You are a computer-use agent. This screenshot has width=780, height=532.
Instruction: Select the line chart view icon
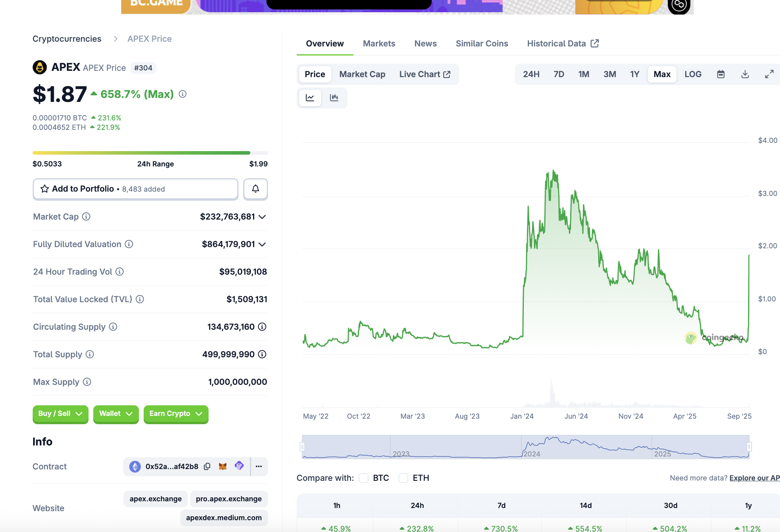point(310,98)
